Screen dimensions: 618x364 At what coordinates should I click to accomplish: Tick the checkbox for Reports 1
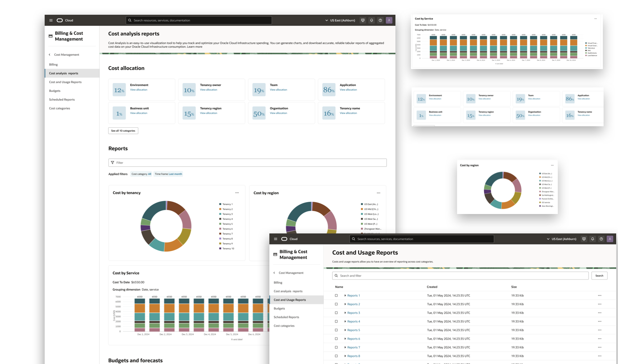point(336,295)
